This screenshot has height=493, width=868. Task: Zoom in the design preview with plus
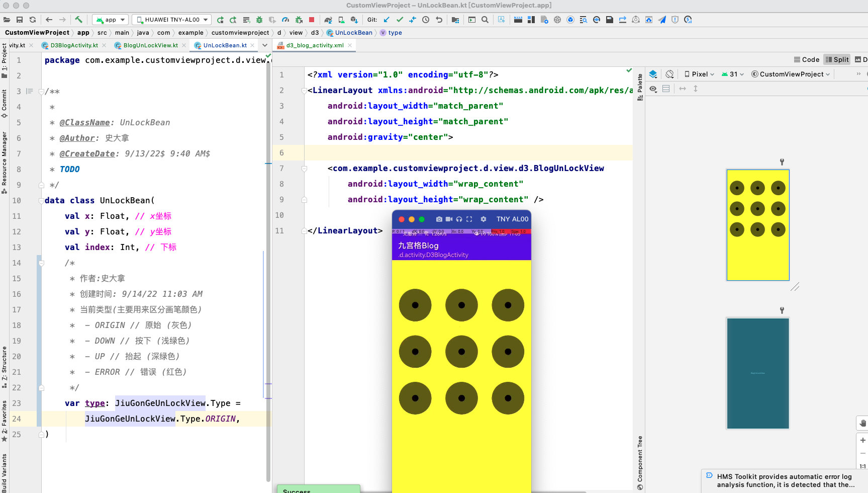tap(862, 440)
